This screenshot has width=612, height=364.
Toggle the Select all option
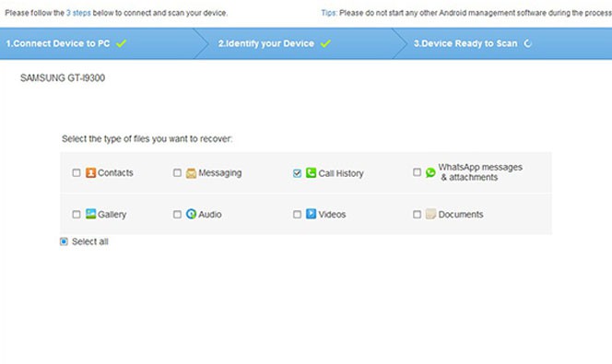click(64, 241)
